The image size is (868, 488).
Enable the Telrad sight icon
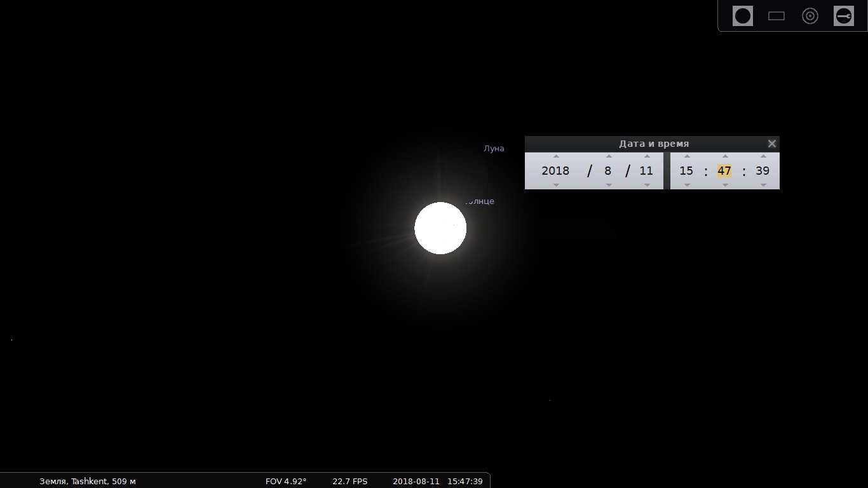click(810, 16)
